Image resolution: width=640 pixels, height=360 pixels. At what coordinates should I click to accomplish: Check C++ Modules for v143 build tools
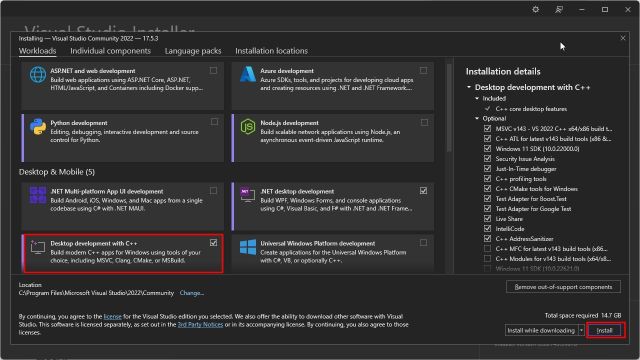point(487,258)
